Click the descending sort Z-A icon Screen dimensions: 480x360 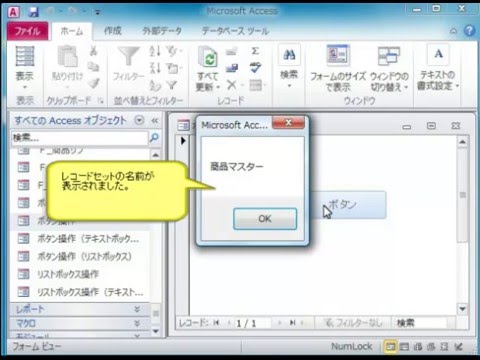click(x=155, y=68)
